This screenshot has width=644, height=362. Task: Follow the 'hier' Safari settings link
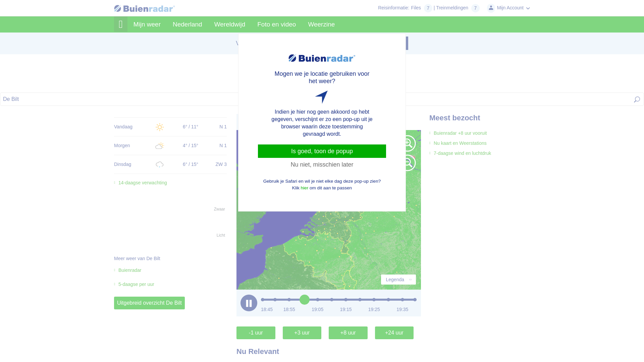tap(305, 188)
